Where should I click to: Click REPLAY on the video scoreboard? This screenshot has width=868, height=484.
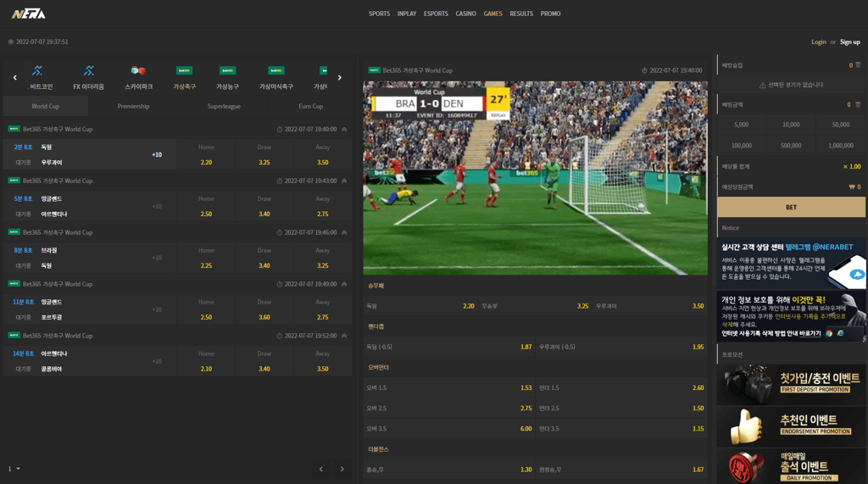[498, 115]
